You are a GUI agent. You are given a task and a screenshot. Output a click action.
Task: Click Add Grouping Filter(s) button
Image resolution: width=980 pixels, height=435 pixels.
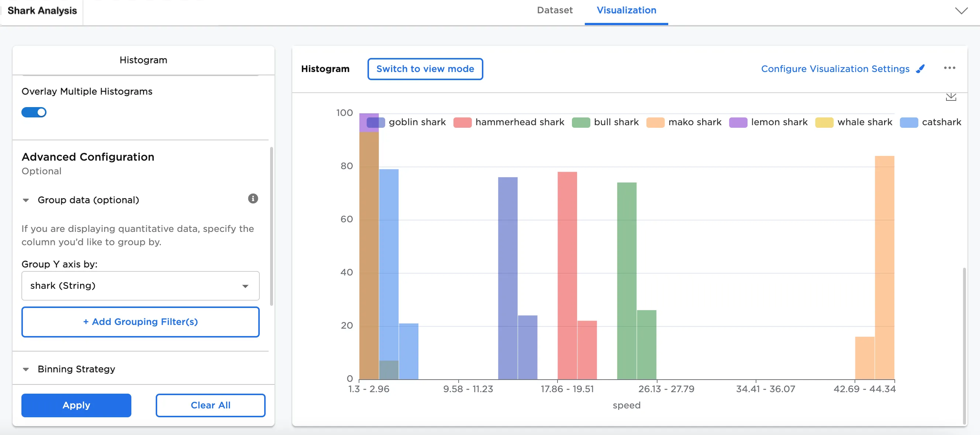140,322
